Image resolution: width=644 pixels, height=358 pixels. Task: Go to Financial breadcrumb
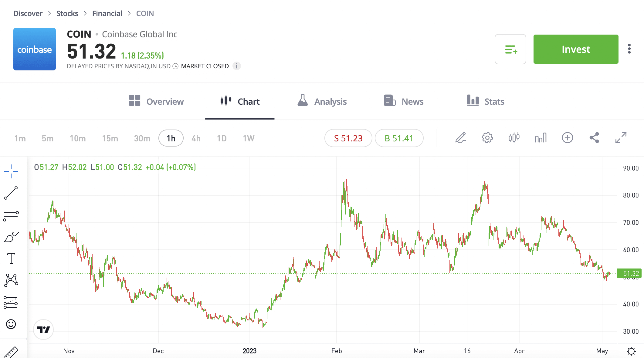click(107, 13)
